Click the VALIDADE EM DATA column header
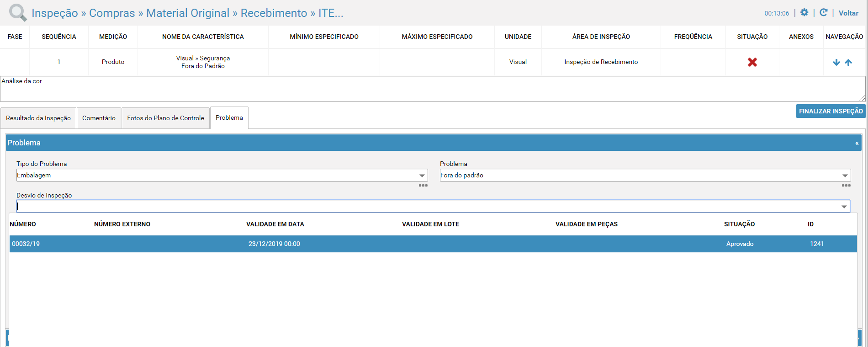Viewport: 868px width, 347px height. [x=275, y=224]
